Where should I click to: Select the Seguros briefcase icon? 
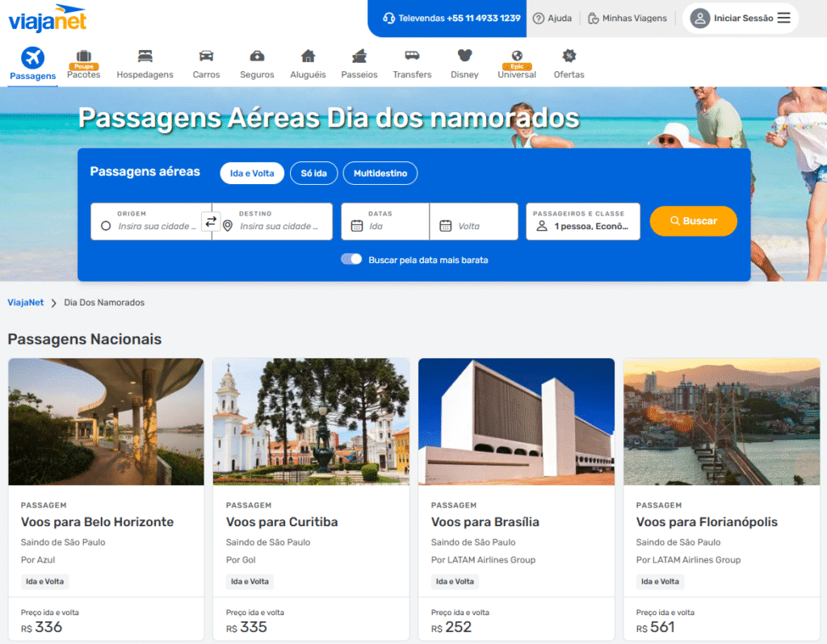(257, 56)
